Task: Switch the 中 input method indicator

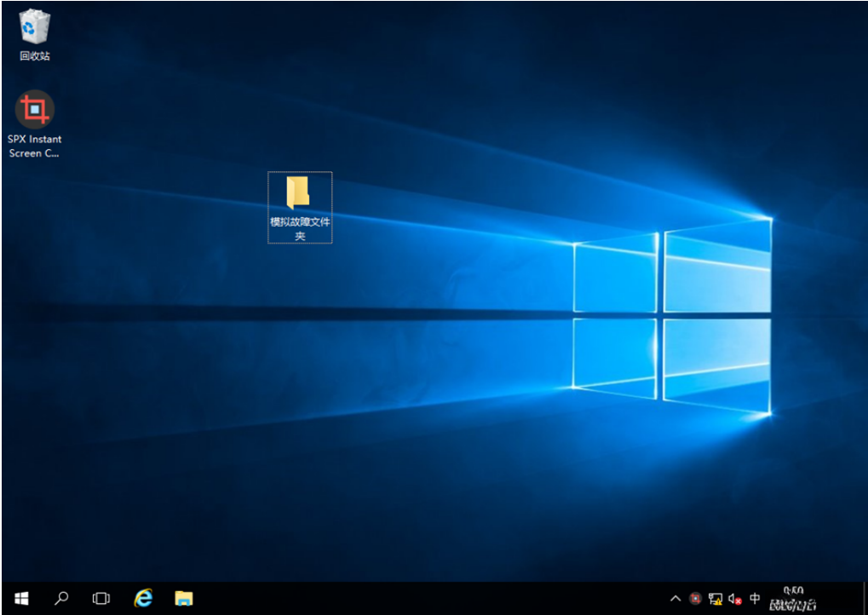Action: pyautogui.click(x=755, y=599)
